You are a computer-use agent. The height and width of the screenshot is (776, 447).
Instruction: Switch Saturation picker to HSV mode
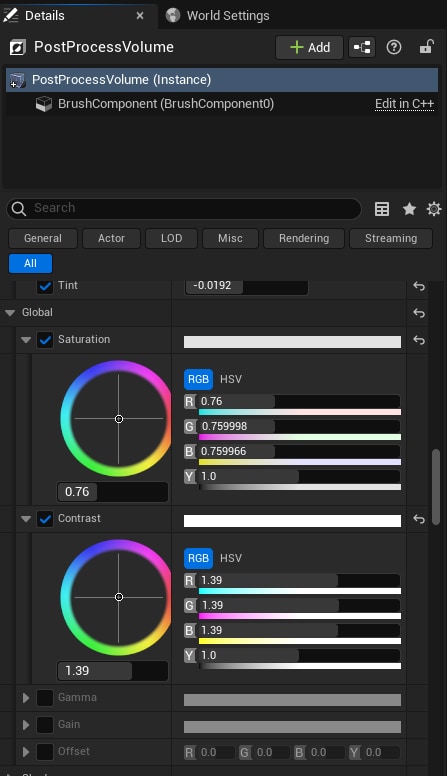pos(231,380)
